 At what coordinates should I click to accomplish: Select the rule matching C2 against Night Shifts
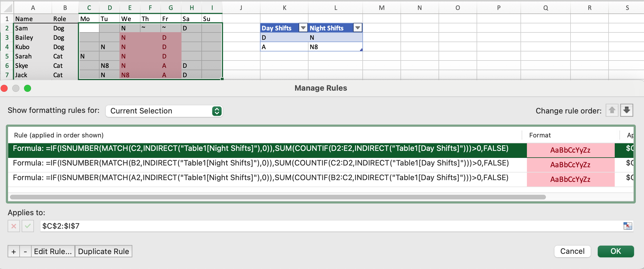(x=267, y=150)
